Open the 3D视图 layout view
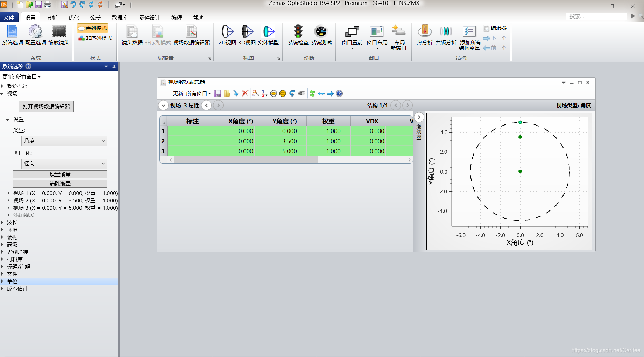 pos(247,35)
